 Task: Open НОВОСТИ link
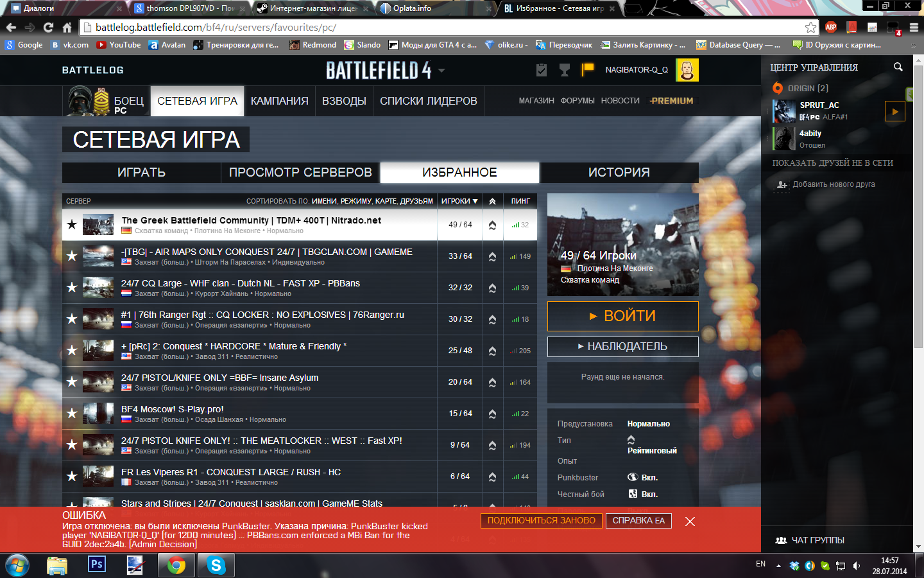pos(620,101)
